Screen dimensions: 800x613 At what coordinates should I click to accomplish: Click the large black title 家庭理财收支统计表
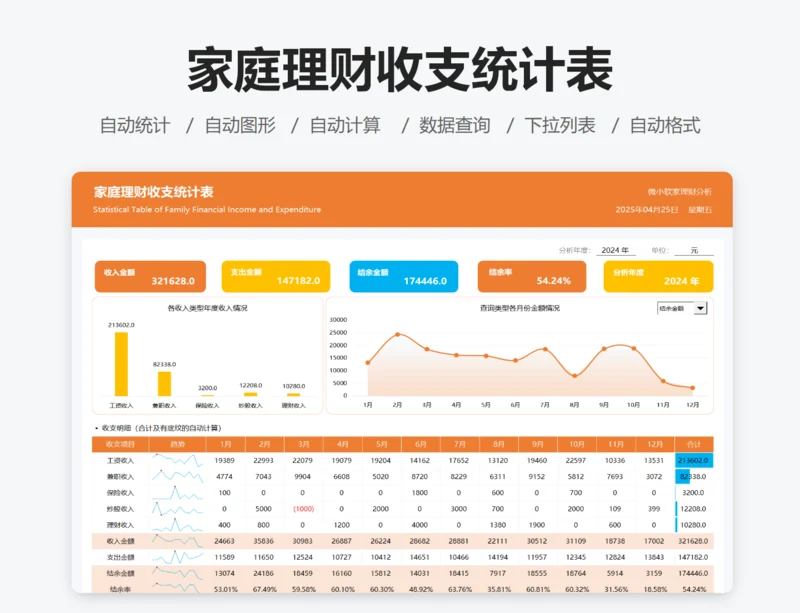[400, 69]
